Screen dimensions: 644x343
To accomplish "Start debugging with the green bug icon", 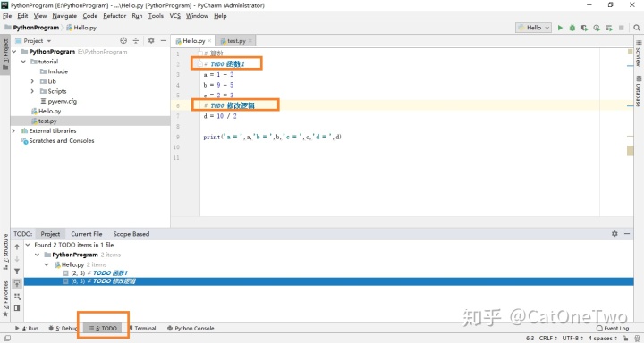I will [572, 28].
